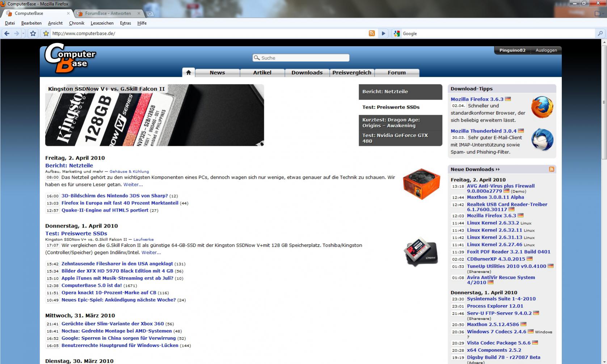Open the Artikel navigation tab
Screen dimensions: 607x364
[x=262, y=73]
